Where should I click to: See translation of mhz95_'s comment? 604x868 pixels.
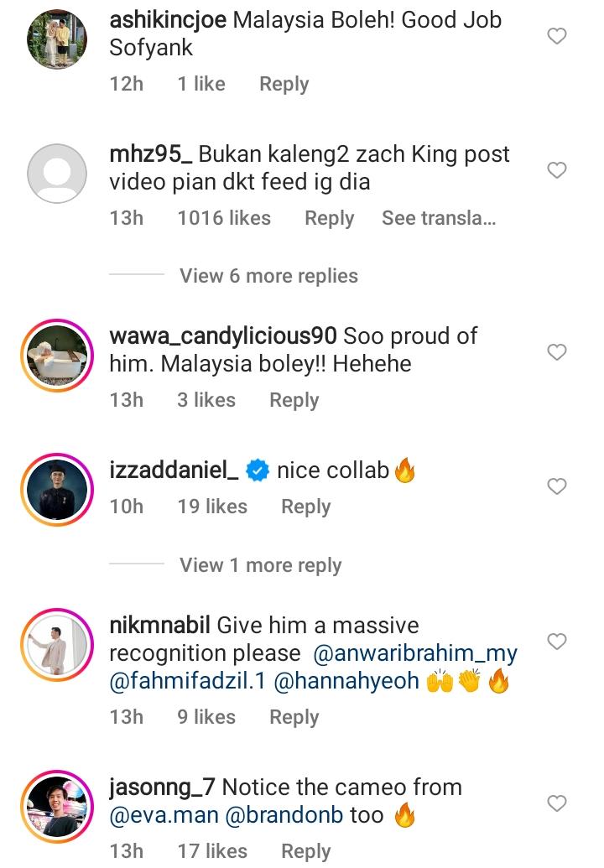[x=439, y=219]
